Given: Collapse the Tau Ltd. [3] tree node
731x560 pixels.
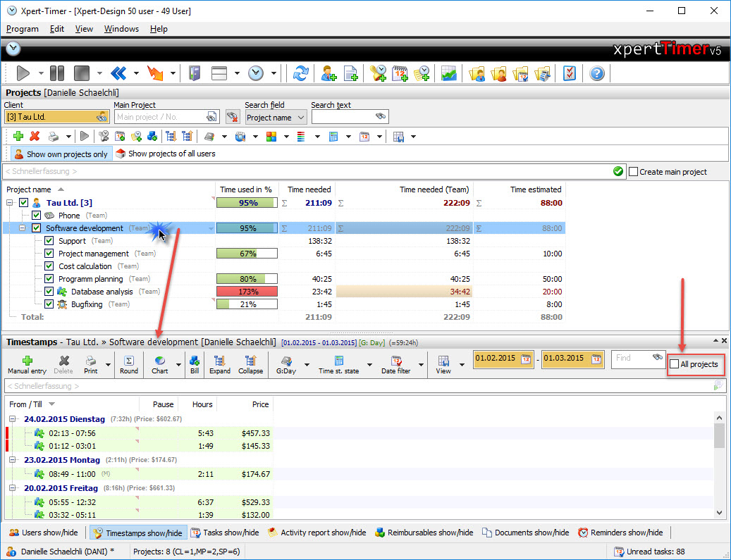Looking at the screenshot, I should pos(11,203).
